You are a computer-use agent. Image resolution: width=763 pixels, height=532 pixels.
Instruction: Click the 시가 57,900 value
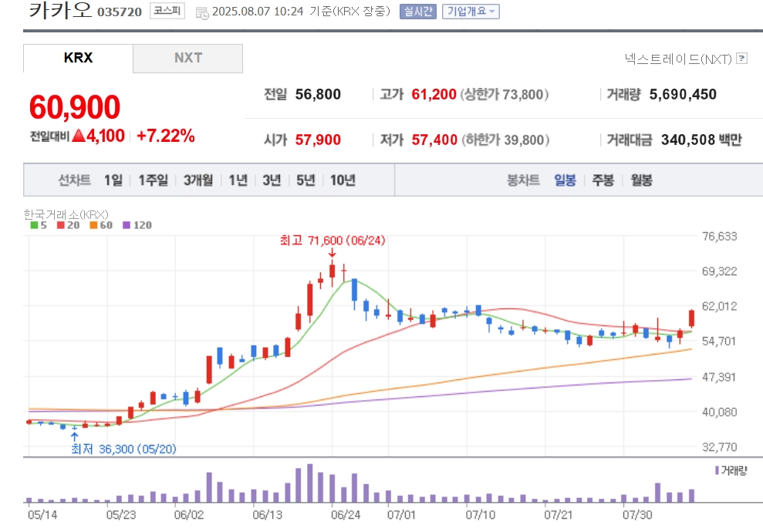pyautogui.click(x=318, y=140)
